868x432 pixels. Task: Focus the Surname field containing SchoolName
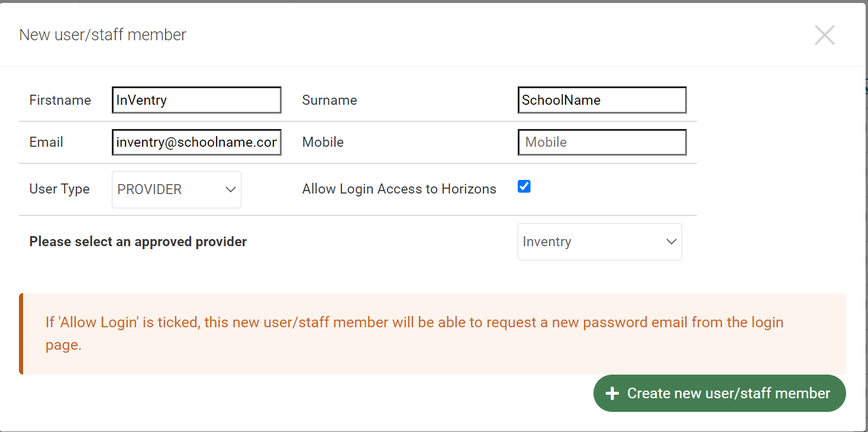[602, 100]
